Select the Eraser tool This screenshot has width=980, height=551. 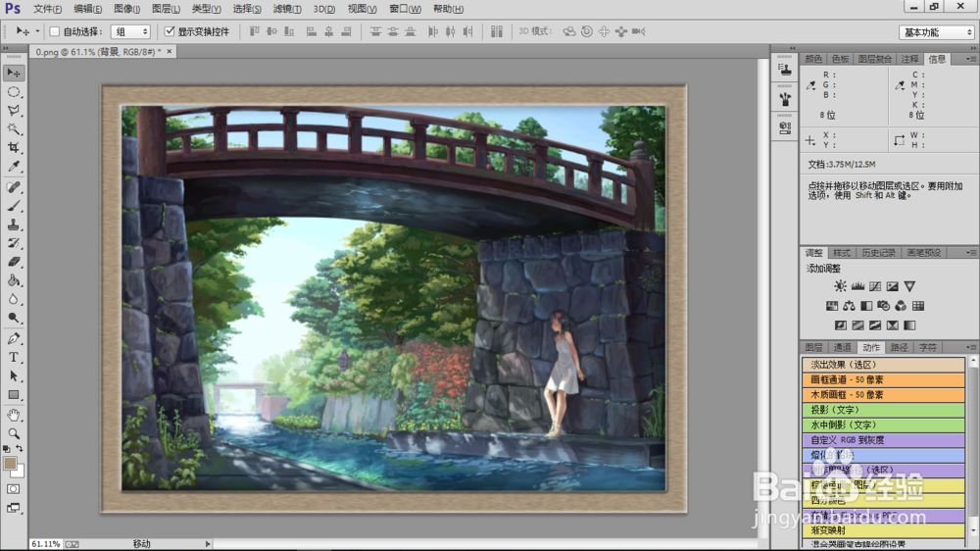(x=13, y=262)
